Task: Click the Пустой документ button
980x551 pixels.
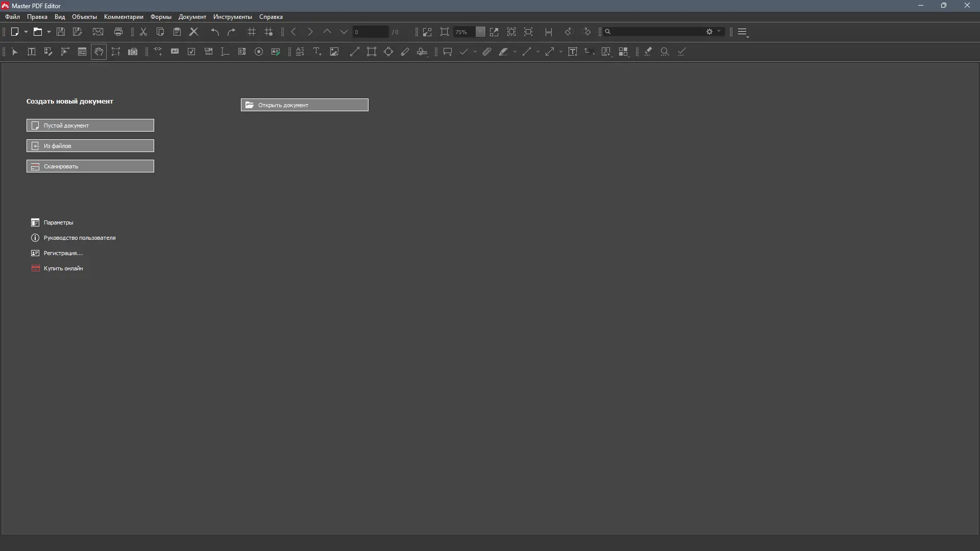Action: (90, 126)
